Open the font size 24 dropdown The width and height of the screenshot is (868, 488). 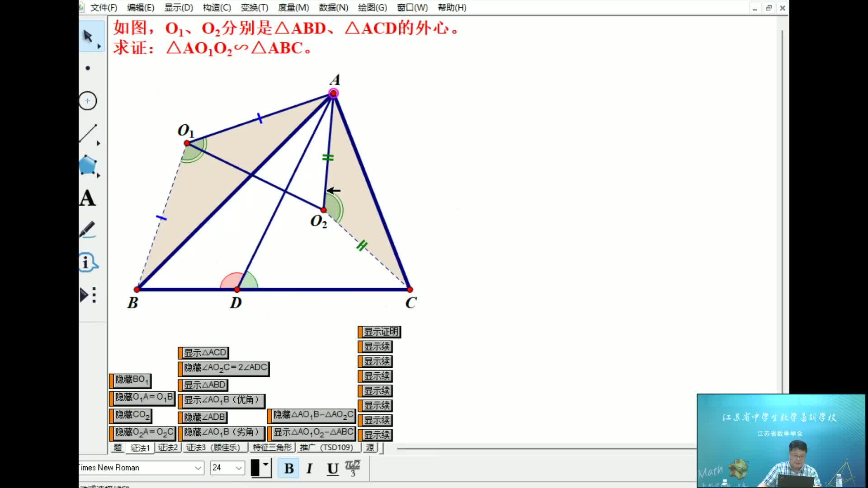click(x=239, y=468)
